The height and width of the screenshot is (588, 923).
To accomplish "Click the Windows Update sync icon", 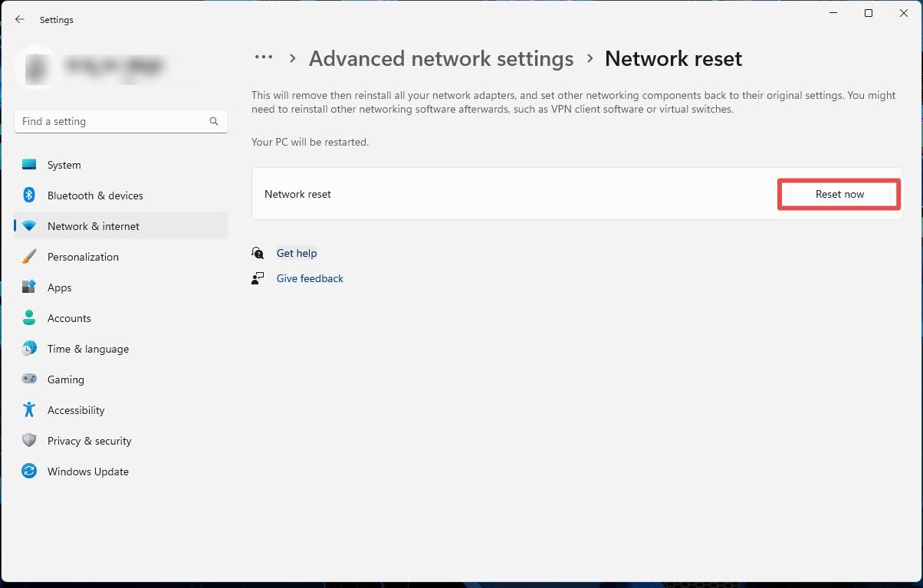I will click(x=29, y=471).
